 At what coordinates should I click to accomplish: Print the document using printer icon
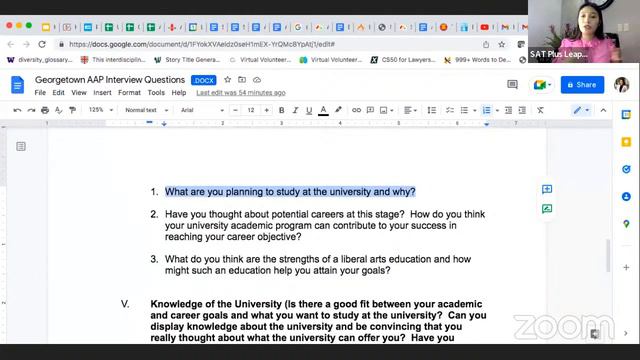click(45, 110)
